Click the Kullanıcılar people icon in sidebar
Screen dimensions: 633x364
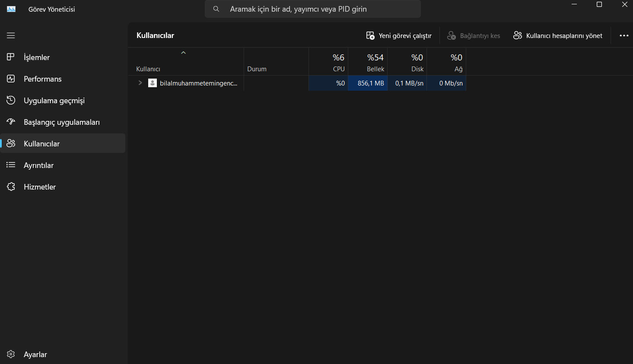point(11,143)
